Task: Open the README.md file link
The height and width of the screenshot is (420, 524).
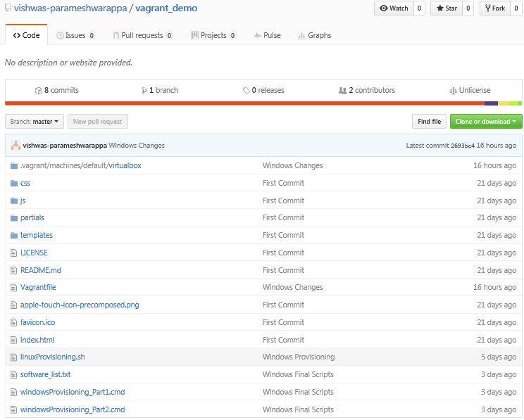Action: click(41, 270)
